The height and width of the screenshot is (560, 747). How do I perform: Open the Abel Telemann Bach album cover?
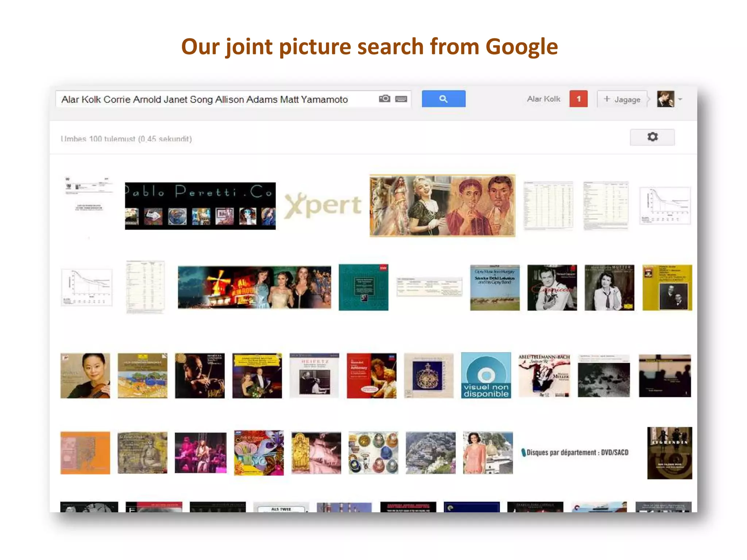[x=544, y=376]
